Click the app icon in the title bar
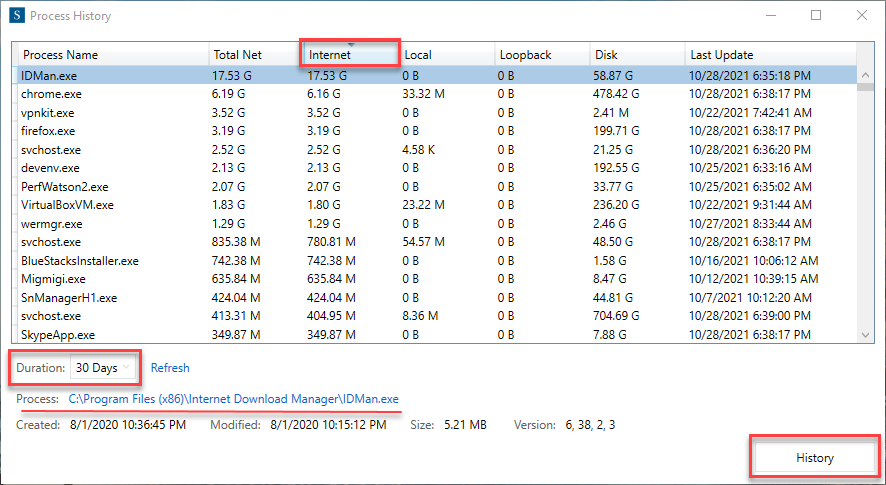This screenshot has height=485, width=886. [17, 15]
